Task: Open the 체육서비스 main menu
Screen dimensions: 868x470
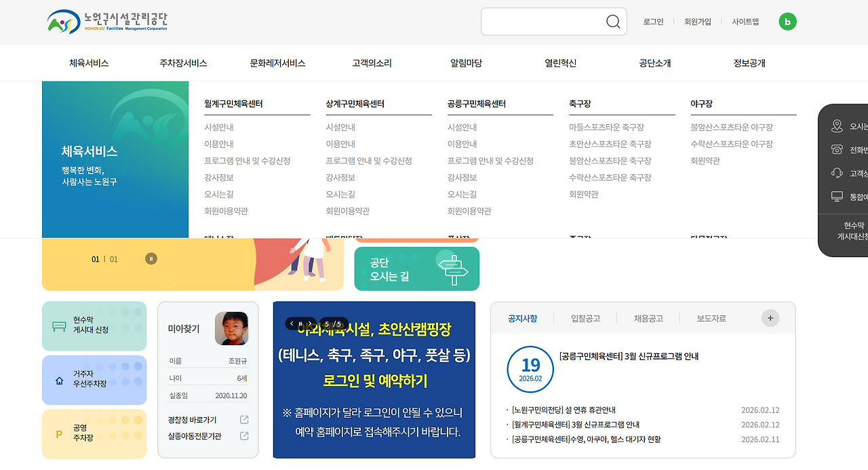Action: [89, 63]
